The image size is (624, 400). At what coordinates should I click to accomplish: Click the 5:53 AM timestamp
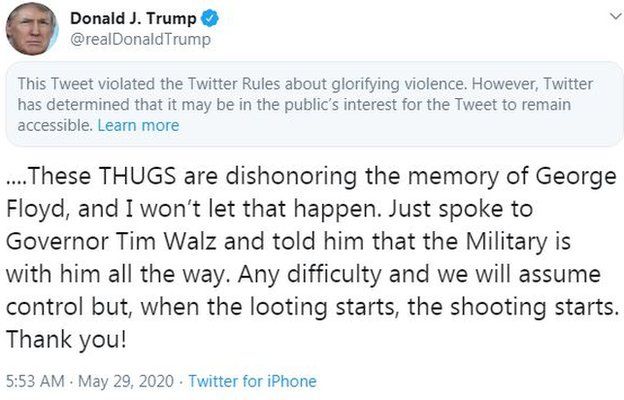tap(35, 381)
